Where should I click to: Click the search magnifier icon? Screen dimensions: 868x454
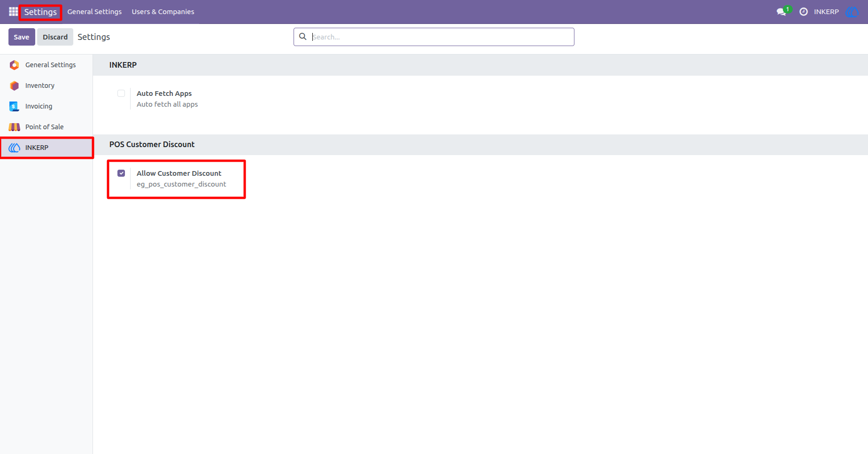point(303,37)
